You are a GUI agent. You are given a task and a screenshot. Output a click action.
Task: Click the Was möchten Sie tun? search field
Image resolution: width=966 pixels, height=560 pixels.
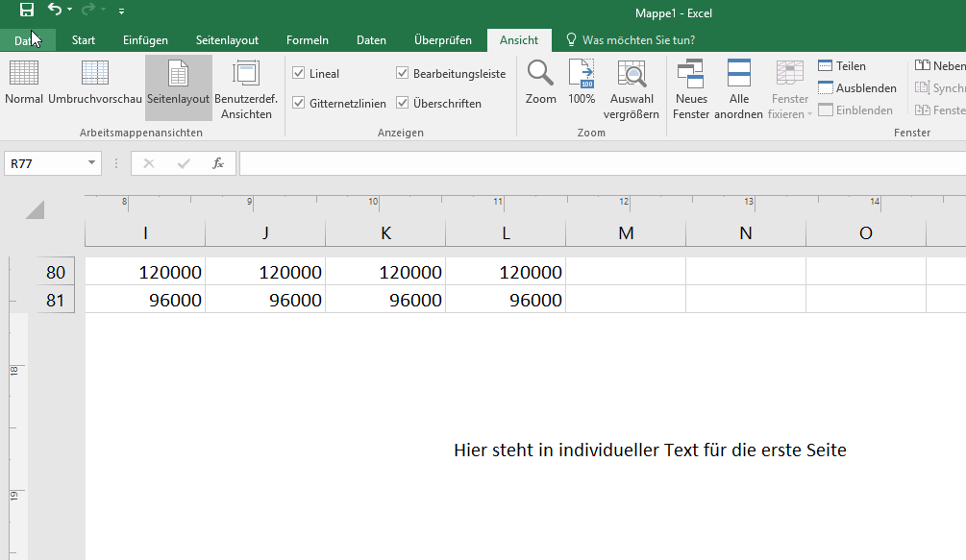(638, 40)
